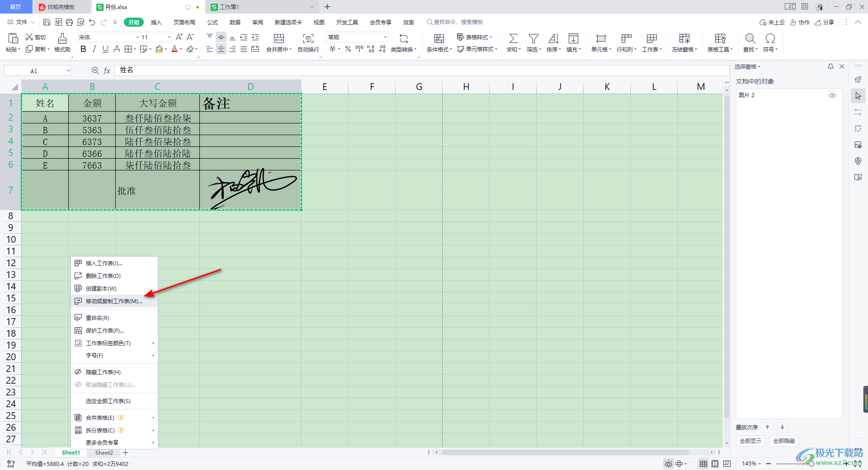Click the Auto Wrap (自动换行) icon
The width and height of the screenshot is (868, 470).
point(308,39)
